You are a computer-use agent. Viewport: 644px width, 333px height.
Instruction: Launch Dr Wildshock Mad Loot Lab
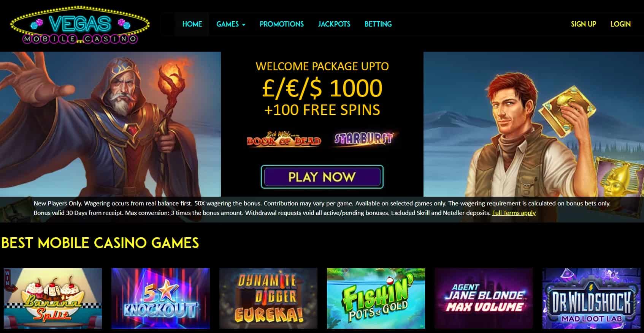[x=592, y=298]
